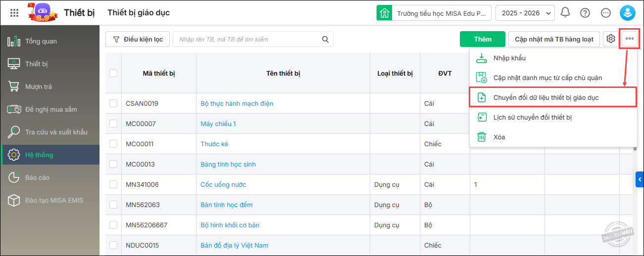Open the 2025 - 2026 school year dropdown
Image resolution: width=644 pixels, height=256 pixels.
[525, 13]
